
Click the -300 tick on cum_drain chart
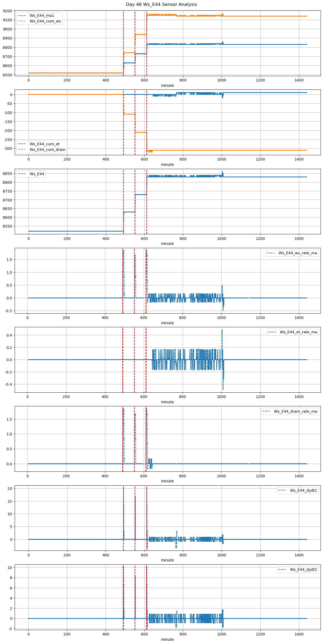[8, 149]
